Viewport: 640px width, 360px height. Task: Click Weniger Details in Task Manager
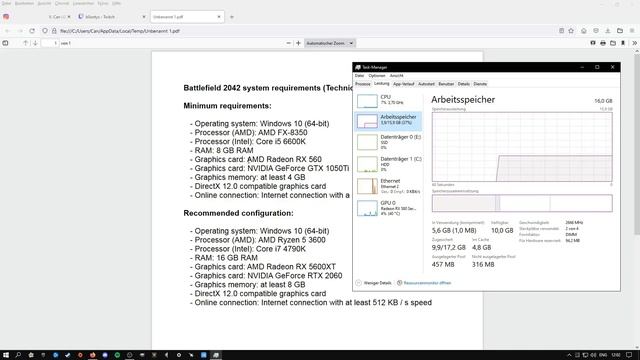(373, 282)
